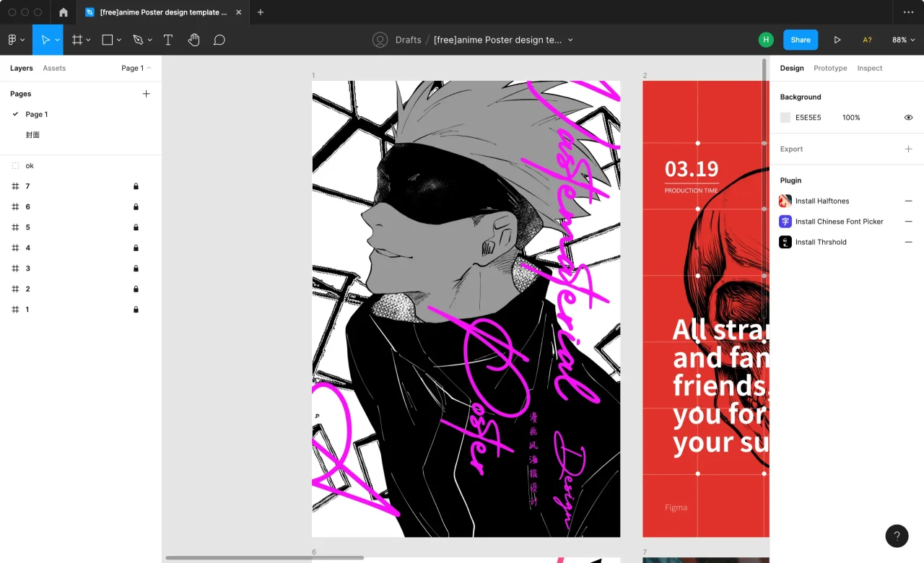The height and width of the screenshot is (563, 924).
Task: Open the Inspect tab
Action: tap(870, 68)
